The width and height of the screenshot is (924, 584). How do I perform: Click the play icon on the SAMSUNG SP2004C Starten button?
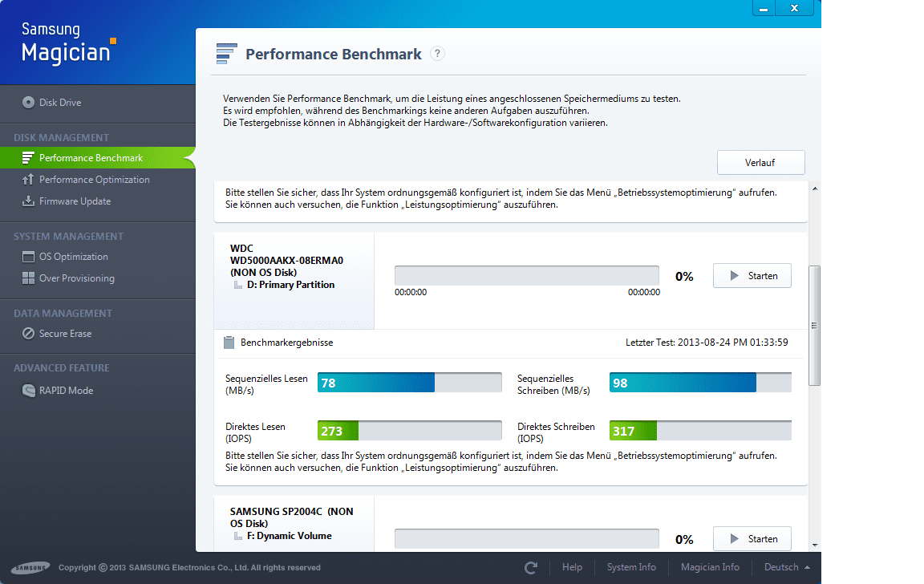pos(734,538)
